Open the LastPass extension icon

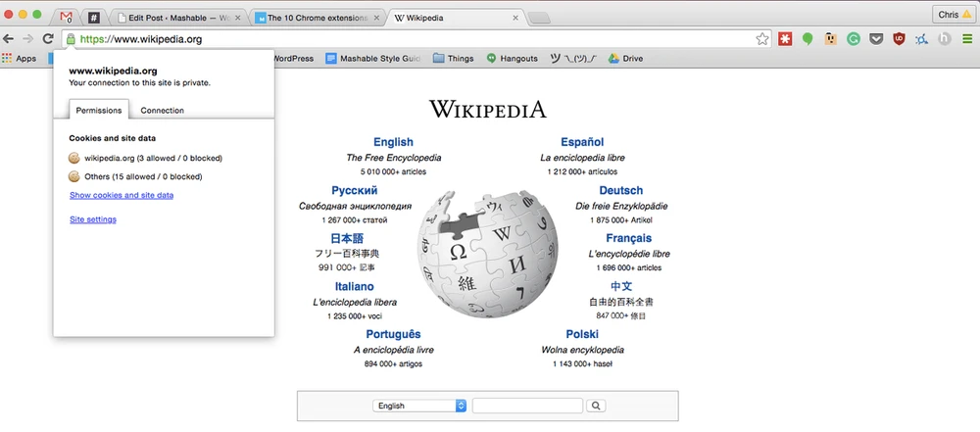[x=785, y=39]
